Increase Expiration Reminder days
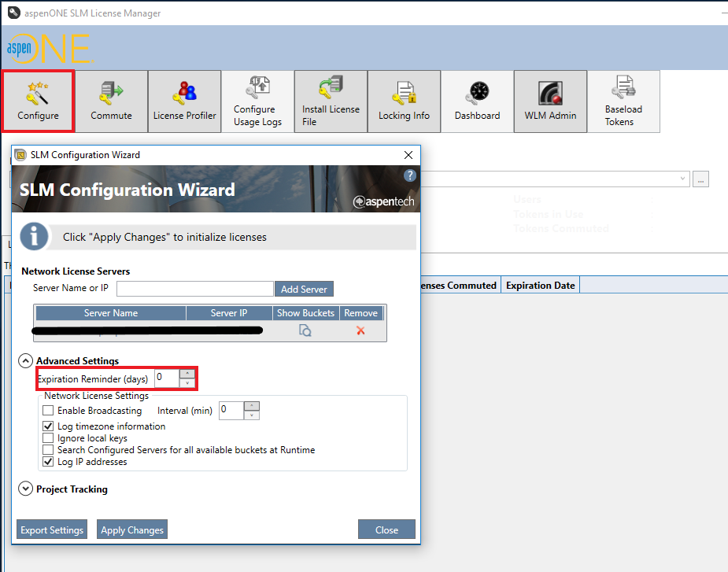Image resolution: width=728 pixels, height=572 pixels. coord(187,374)
